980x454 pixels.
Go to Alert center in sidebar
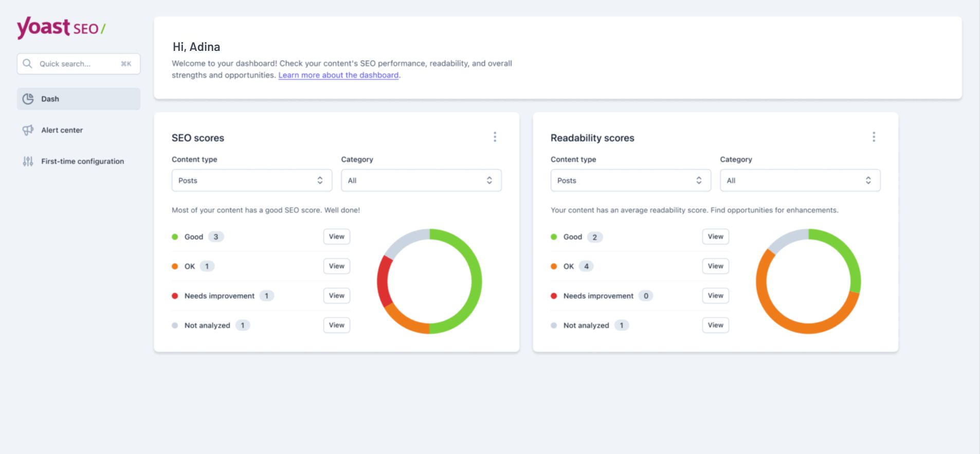click(x=62, y=130)
